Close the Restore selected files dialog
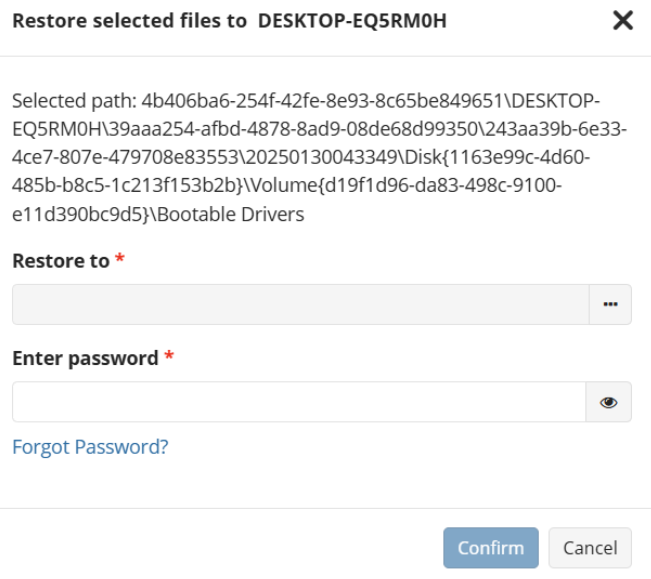This screenshot has height=579, width=651. 623,21
